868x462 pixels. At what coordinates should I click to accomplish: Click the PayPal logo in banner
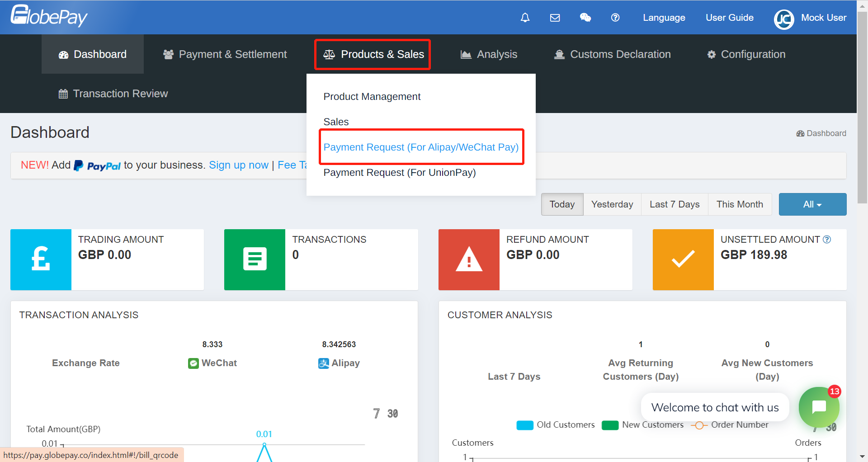(97, 166)
